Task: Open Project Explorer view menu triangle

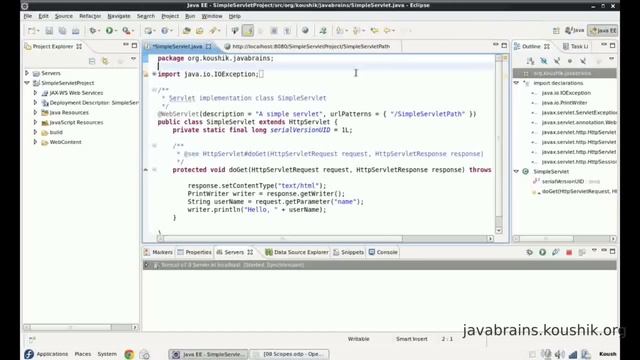Action: coord(133,60)
